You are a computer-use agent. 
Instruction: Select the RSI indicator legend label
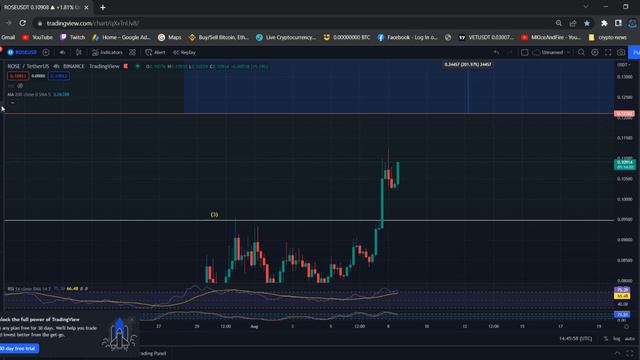coord(29,289)
